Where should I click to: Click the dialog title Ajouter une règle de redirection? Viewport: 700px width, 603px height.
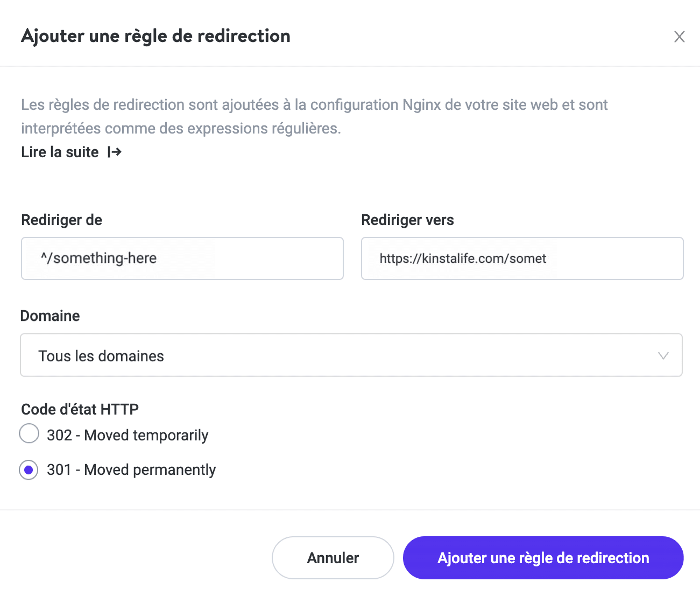point(155,36)
